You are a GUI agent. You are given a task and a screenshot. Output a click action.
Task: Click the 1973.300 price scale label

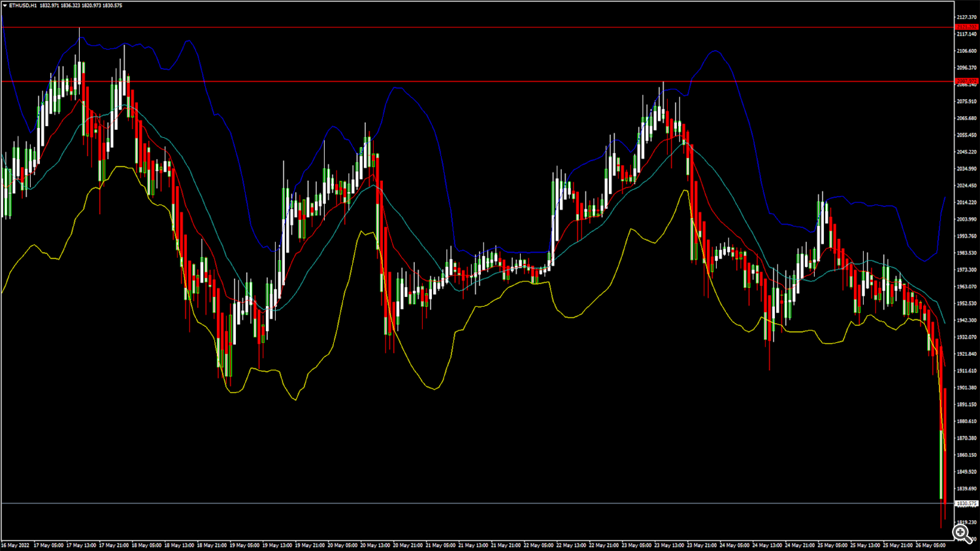click(x=967, y=270)
